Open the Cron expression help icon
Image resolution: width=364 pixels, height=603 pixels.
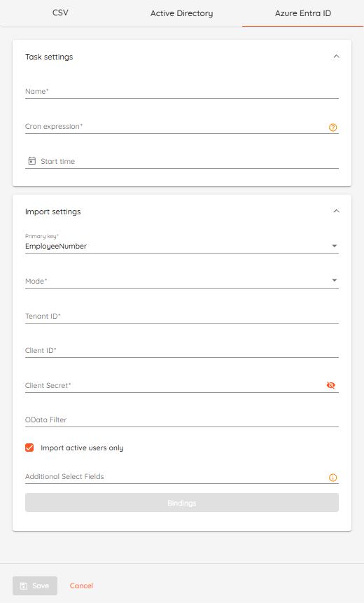(x=333, y=127)
